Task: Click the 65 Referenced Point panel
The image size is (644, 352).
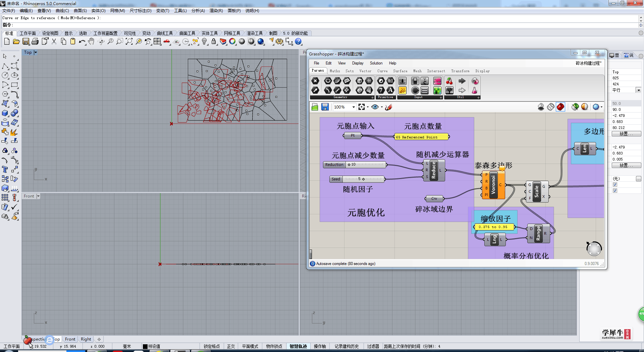Action: (x=422, y=137)
